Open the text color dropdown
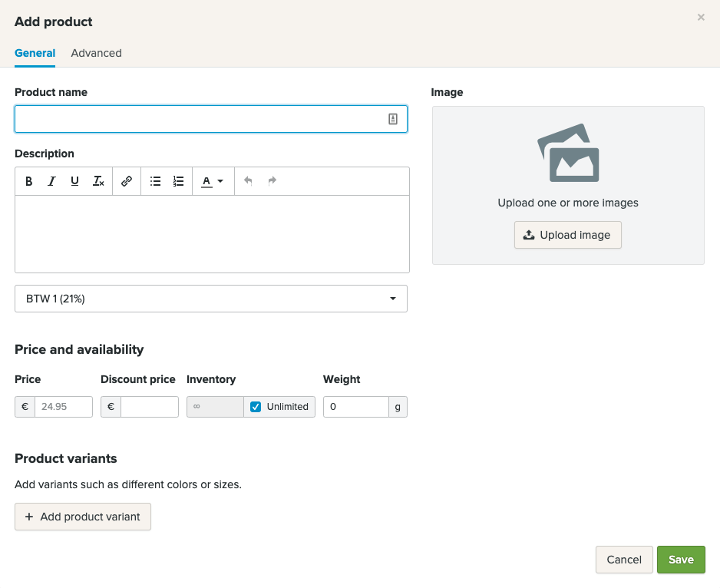The image size is (720, 588). [x=213, y=181]
